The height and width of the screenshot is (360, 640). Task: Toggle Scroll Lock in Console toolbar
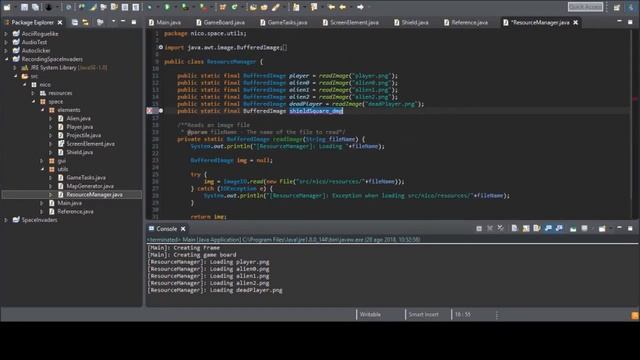point(526,229)
